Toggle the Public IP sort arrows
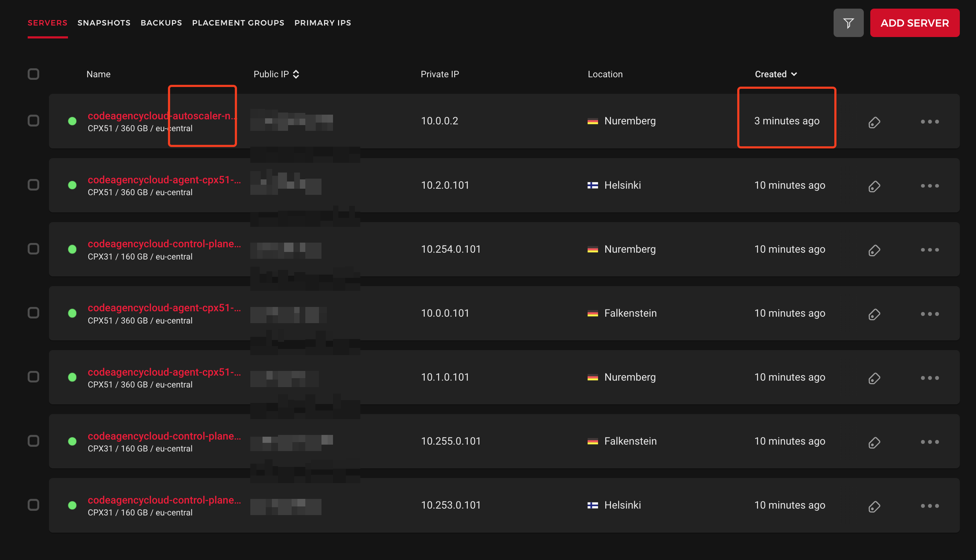Screen dimensions: 976x560 pyautogui.click(x=296, y=74)
